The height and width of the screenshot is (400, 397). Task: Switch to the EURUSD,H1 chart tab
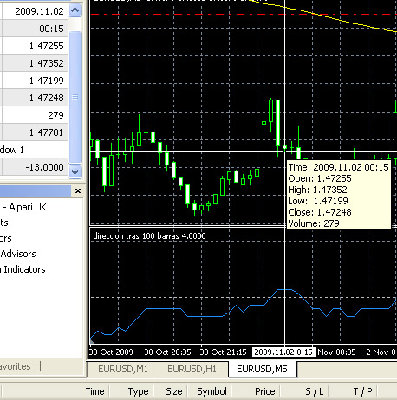(192, 369)
